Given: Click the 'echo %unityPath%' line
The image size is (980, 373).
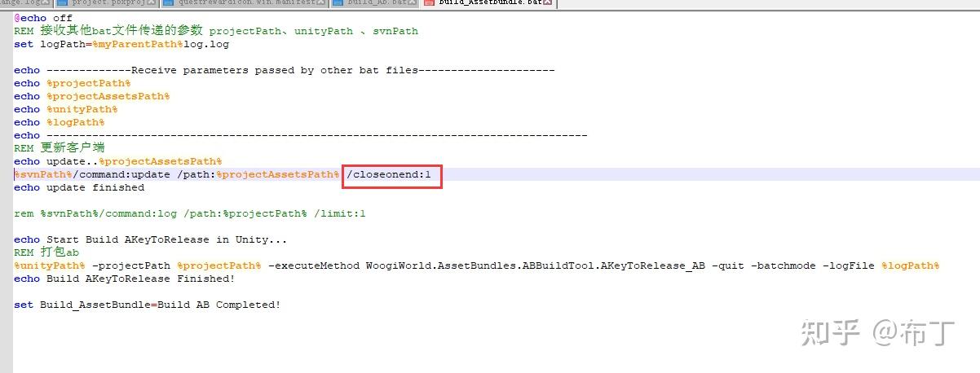Looking at the screenshot, I should (x=66, y=109).
